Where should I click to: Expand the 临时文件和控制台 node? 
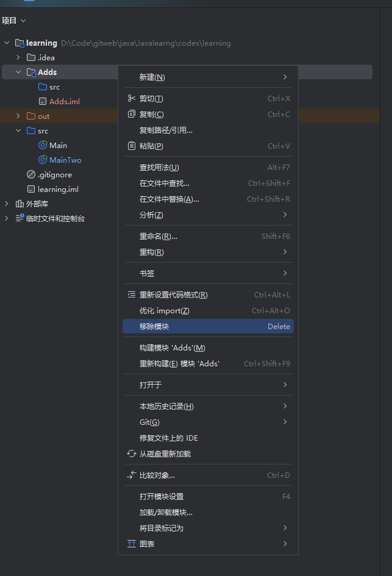[x=7, y=219]
